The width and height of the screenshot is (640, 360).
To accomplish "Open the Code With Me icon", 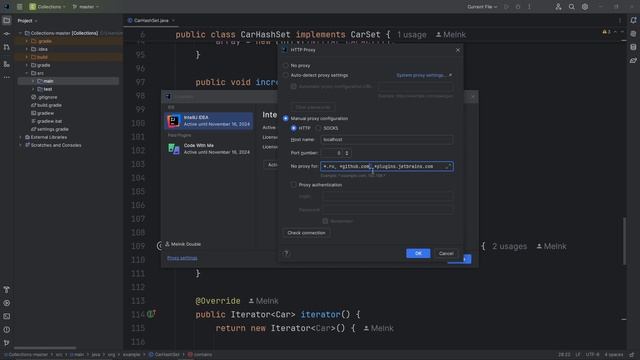I will pyautogui.click(x=558, y=7).
